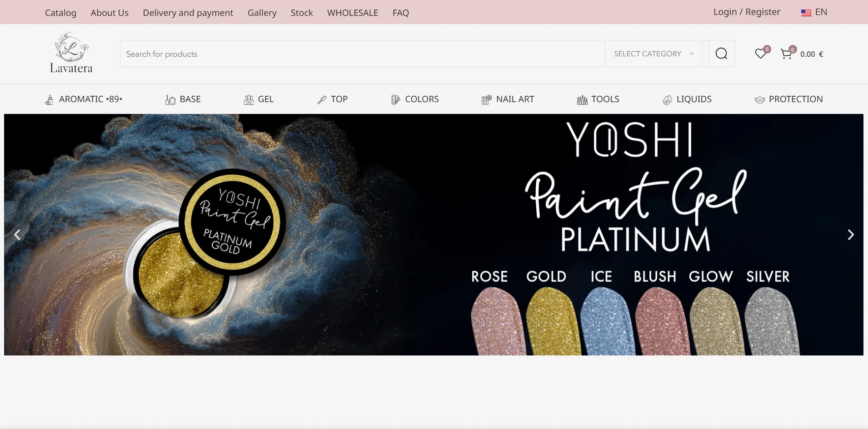Click the magnifying glass search icon
868x429 pixels.
(721, 54)
